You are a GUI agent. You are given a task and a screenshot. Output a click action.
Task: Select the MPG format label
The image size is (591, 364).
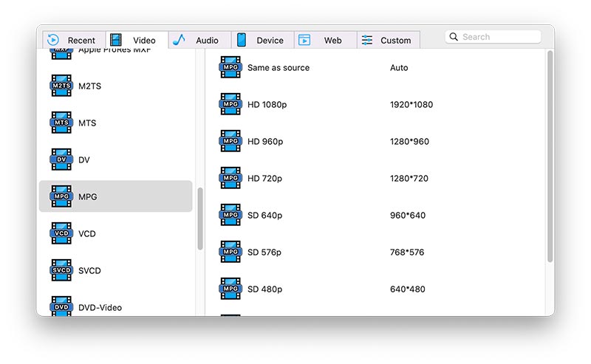(x=87, y=196)
